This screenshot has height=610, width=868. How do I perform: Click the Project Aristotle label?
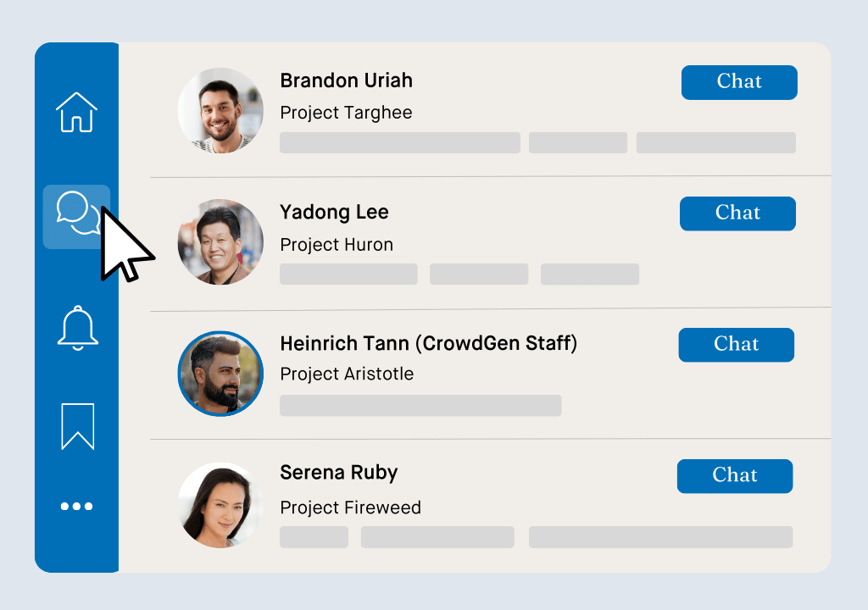pos(347,374)
